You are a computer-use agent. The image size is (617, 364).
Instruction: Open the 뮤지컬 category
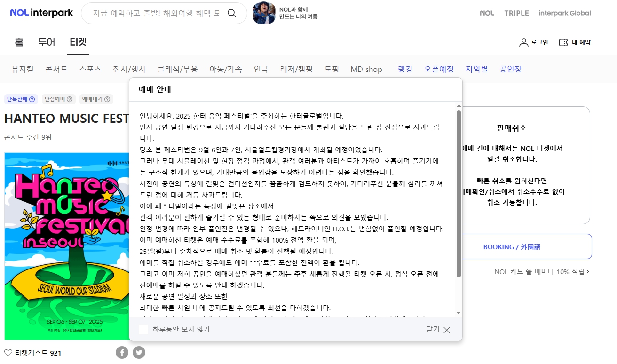tap(23, 69)
